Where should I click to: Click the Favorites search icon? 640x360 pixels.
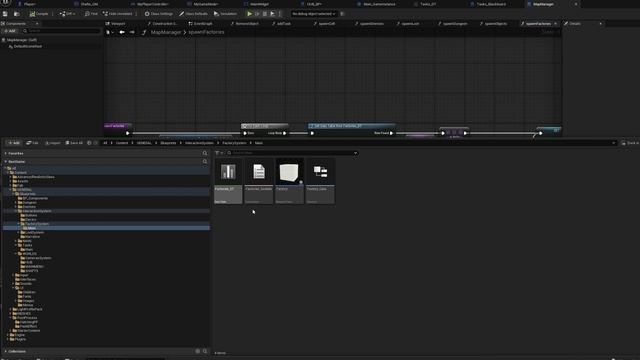coord(205,153)
